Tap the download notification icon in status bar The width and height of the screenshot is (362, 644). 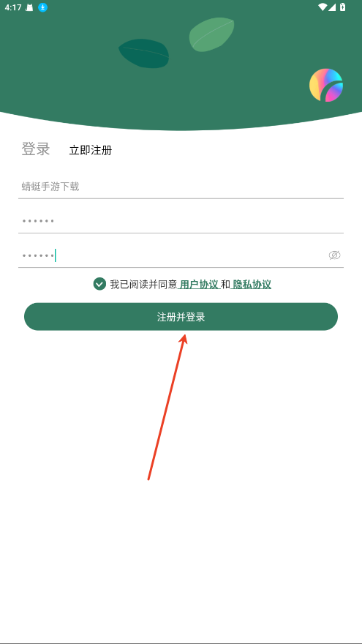42,7
